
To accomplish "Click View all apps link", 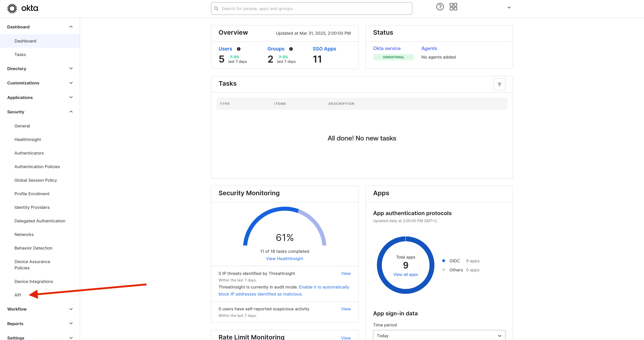I will point(406,274).
